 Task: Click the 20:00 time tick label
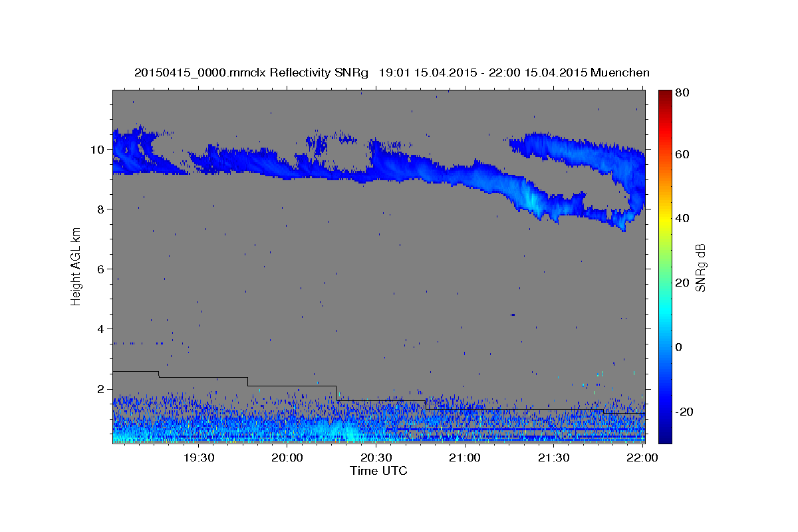point(287,458)
